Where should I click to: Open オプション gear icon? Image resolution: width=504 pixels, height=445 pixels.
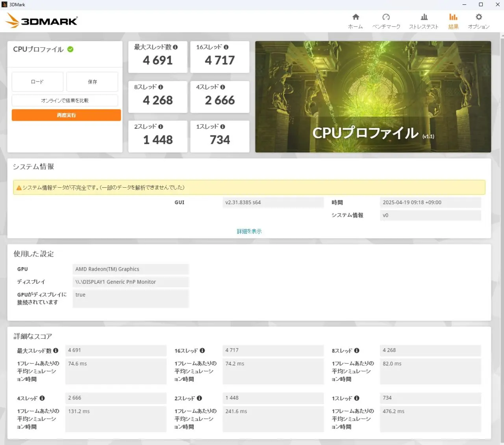(478, 17)
